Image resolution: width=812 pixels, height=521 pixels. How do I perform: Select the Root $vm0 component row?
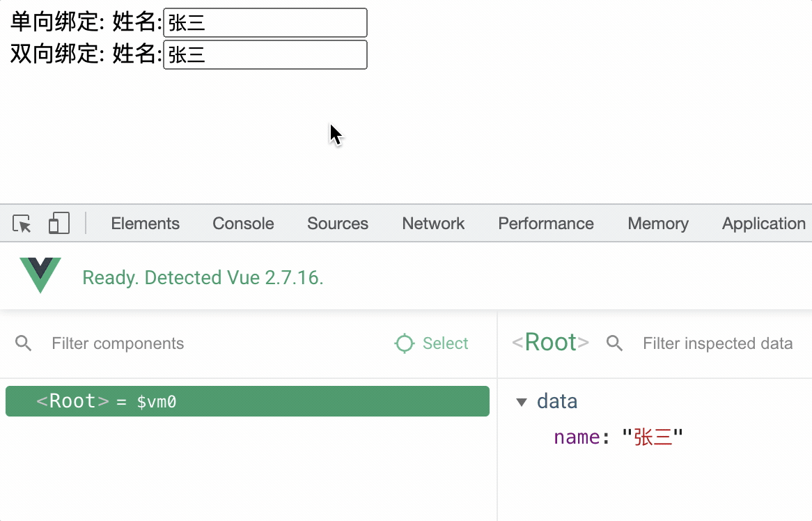point(247,402)
